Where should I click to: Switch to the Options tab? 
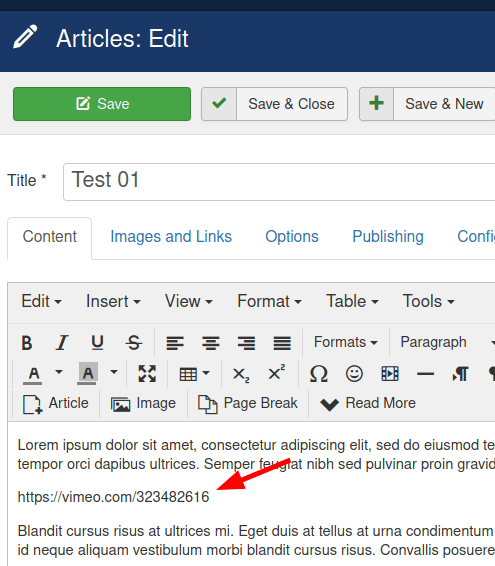[292, 237]
